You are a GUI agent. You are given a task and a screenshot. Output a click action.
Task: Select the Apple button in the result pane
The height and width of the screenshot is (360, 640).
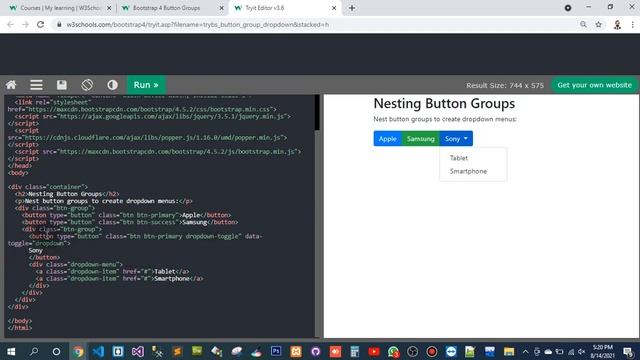tap(387, 139)
